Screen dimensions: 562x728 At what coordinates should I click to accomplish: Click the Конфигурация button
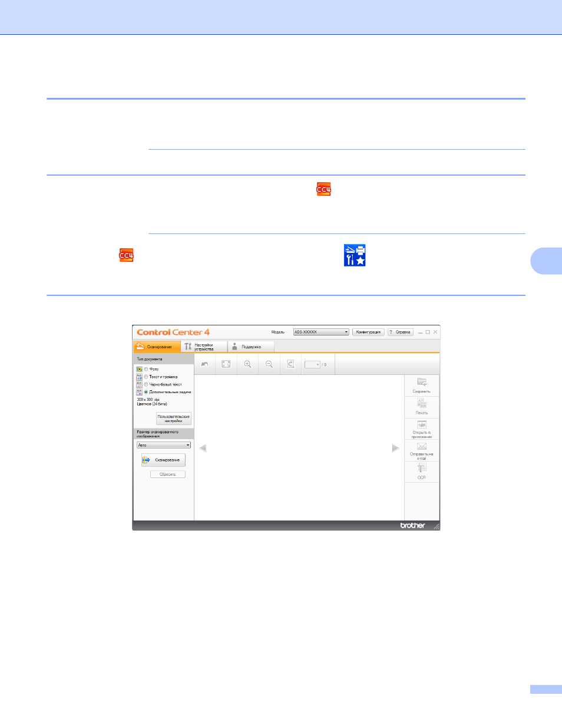(x=368, y=332)
